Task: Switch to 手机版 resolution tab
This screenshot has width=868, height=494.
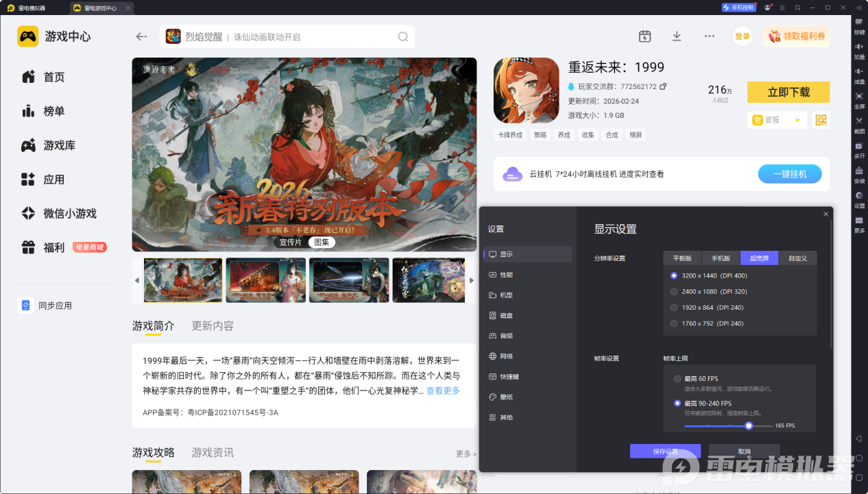Action: (721, 258)
